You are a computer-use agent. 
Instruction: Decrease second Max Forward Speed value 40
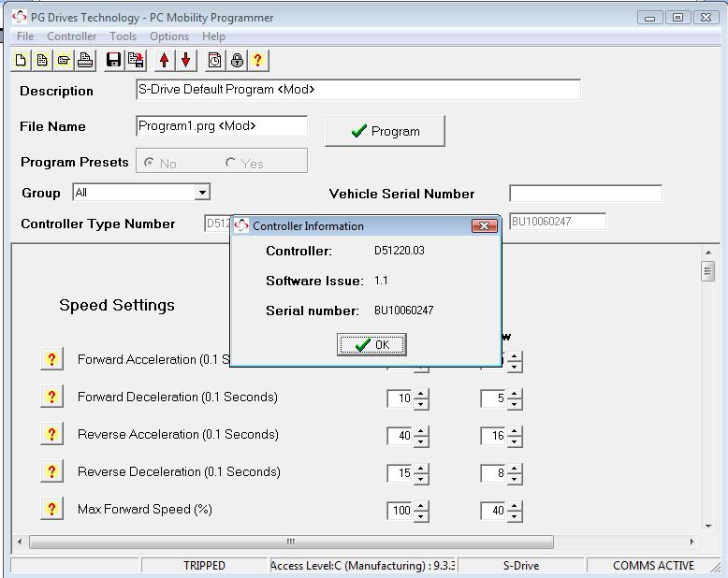tap(515, 516)
